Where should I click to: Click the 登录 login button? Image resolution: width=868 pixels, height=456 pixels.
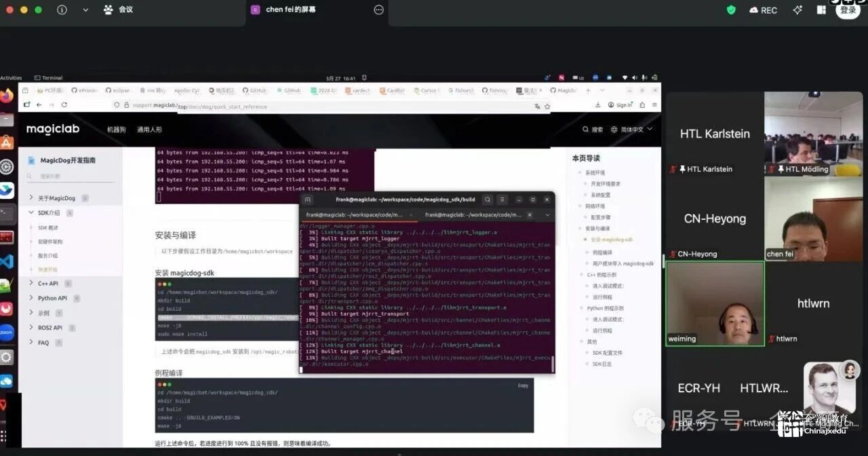pyautogui.click(x=848, y=10)
